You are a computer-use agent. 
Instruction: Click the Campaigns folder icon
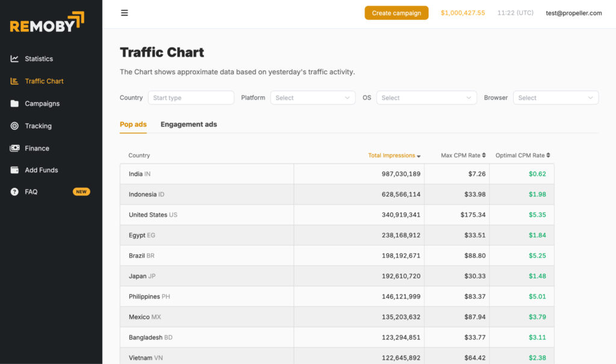(x=14, y=103)
